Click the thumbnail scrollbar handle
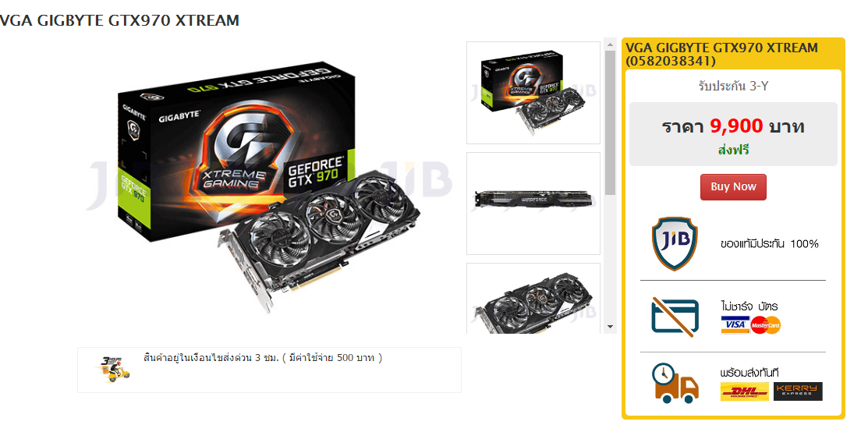Screen dimensions: 868x432 coord(610,122)
